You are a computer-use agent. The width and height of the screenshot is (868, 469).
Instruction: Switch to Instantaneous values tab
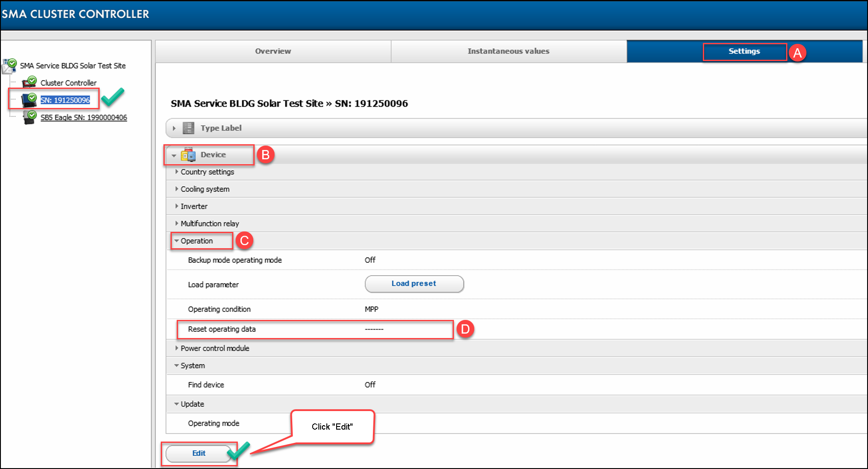coord(508,51)
